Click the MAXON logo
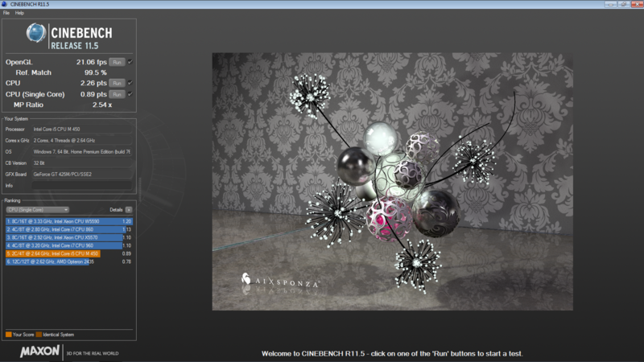Viewport: 644px width, 362px height. 39,352
